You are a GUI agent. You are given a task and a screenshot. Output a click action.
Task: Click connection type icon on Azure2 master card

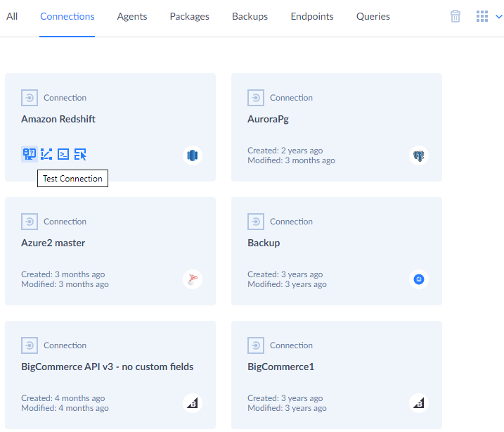tap(30, 222)
